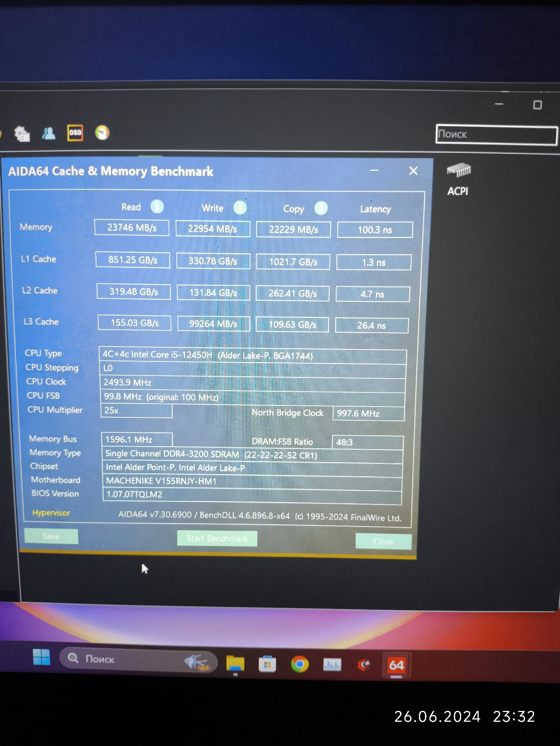Open the SensorPanel gauge toolbar icon
Viewport: 560px width, 746px height.
pos(102,133)
